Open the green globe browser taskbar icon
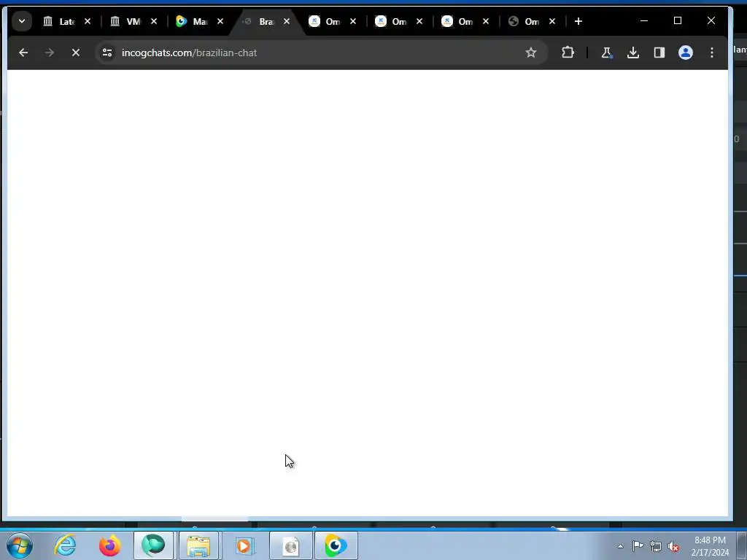 (x=153, y=545)
